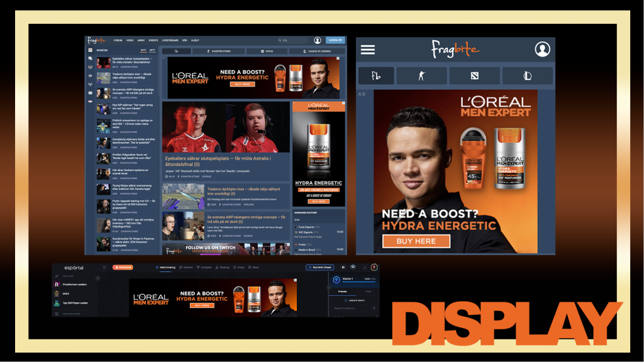Select the desktop 'fb' all-games tab
The width and height of the screenshot is (644, 362).
(177, 52)
